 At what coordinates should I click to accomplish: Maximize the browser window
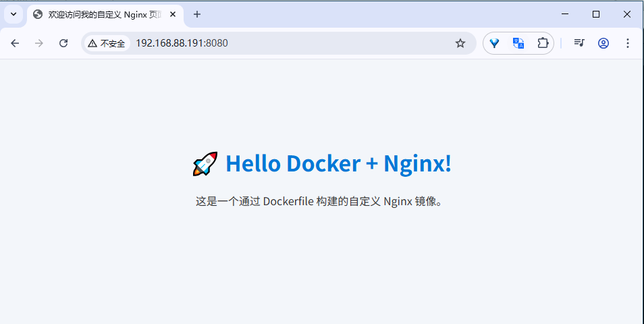coord(596,14)
